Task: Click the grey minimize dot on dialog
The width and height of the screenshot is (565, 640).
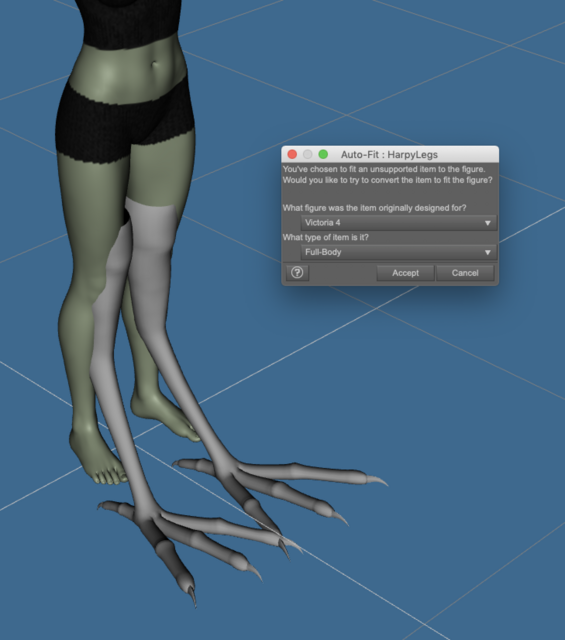Action: tap(308, 154)
